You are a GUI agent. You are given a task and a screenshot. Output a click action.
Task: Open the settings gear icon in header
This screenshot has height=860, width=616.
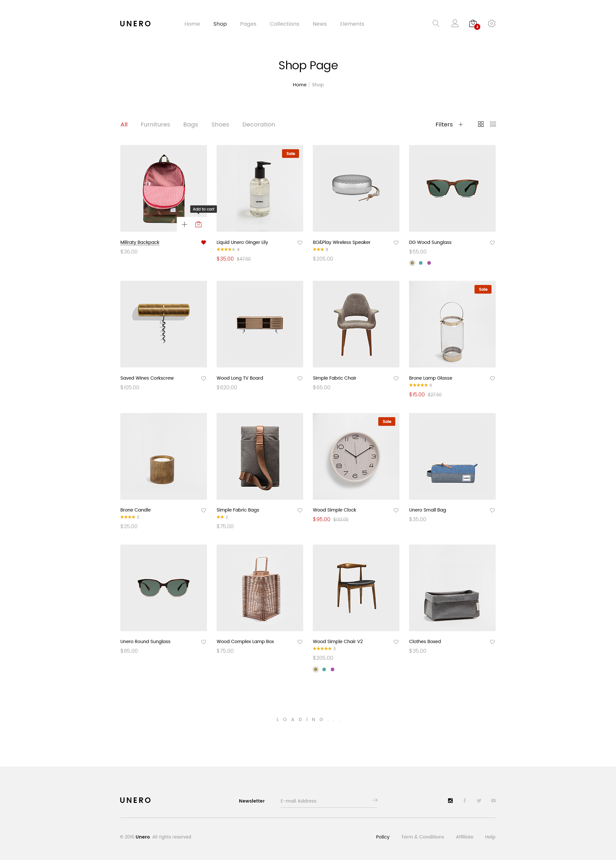click(x=491, y=23)
